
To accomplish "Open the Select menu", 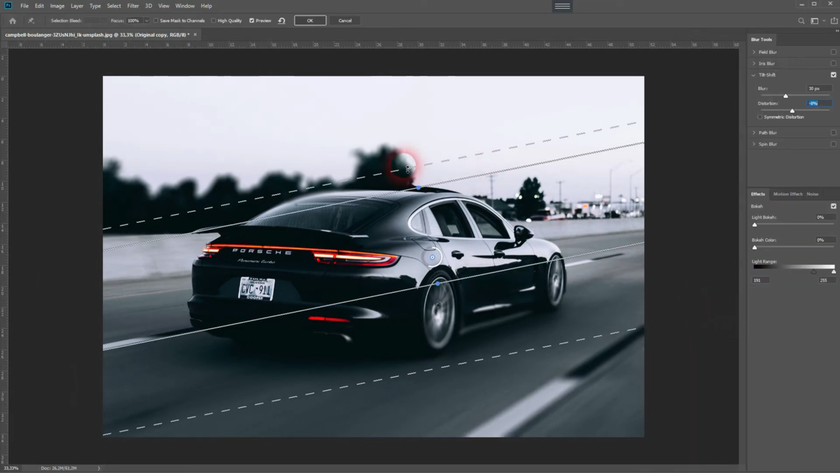I will (114, 6).
